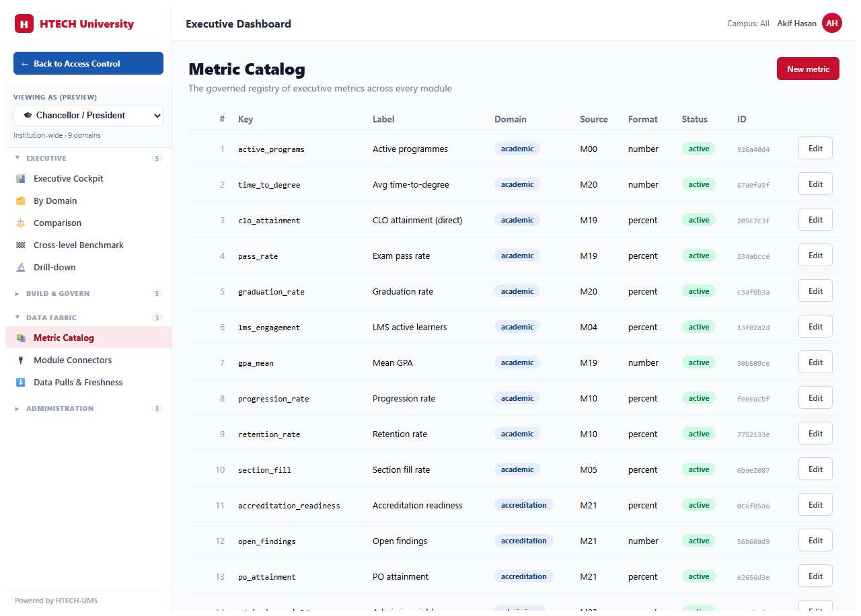Click the Domain column header
Image resolution: width=861 pixels, height=616 pixels.
[511, 119]
